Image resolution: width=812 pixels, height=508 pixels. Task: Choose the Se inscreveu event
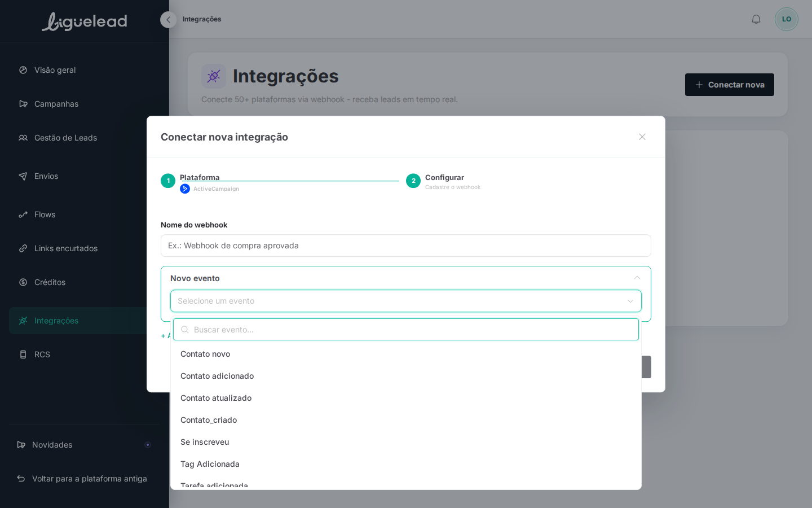click(406, 442)
